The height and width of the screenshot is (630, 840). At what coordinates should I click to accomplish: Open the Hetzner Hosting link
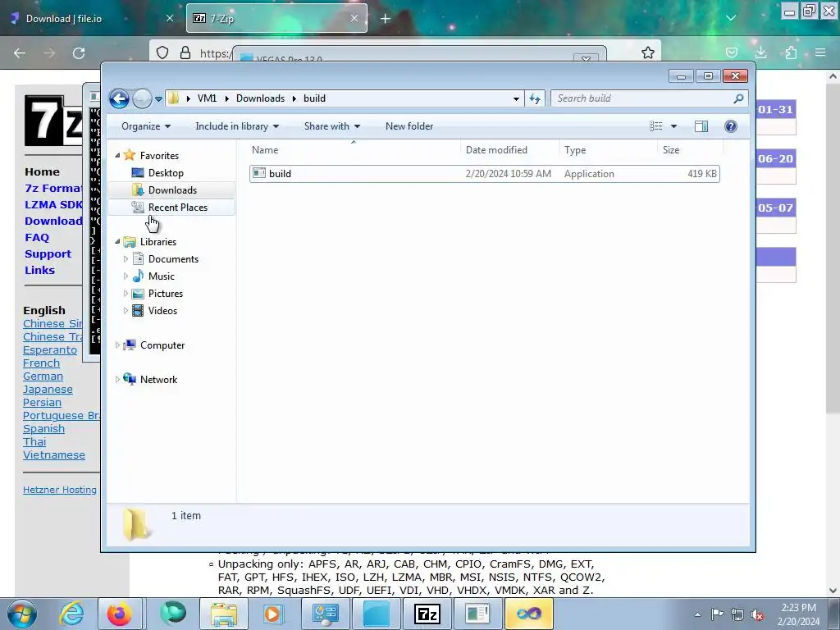point(59,490)
